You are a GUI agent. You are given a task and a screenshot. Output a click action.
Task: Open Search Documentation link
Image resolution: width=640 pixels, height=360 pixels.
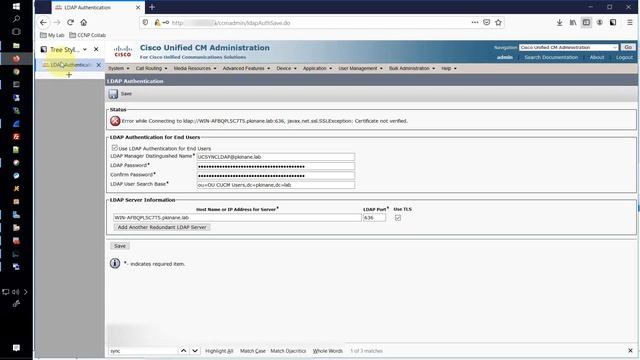click(551, 58)
